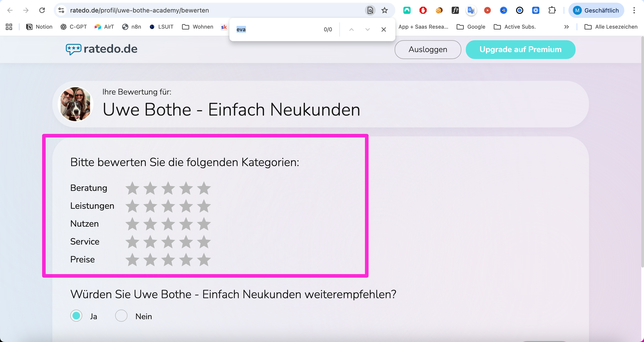
Task: Click the Preise category label
Action: click(x=82, y=260)
